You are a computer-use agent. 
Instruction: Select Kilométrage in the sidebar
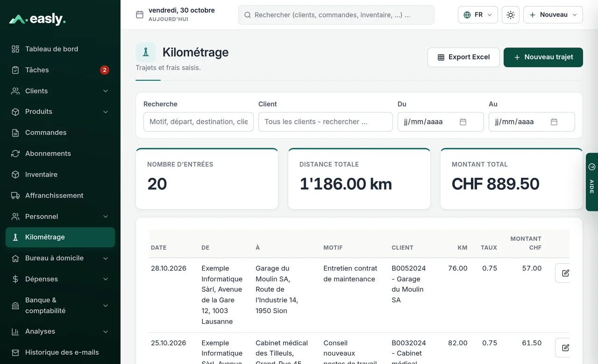click(x=60, y=237)
